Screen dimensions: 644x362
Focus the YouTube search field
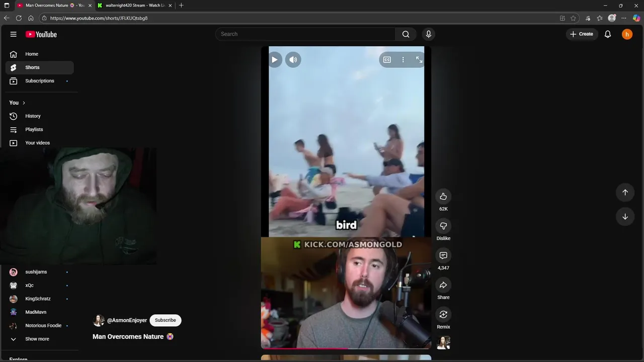point(305,34)
